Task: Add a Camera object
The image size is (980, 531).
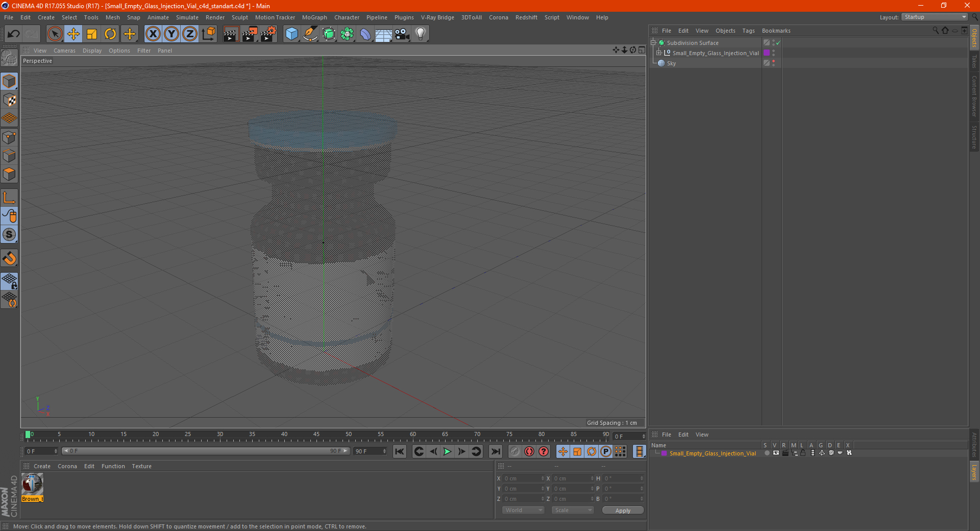Action: pyautogui.click(x=402, y=34)
